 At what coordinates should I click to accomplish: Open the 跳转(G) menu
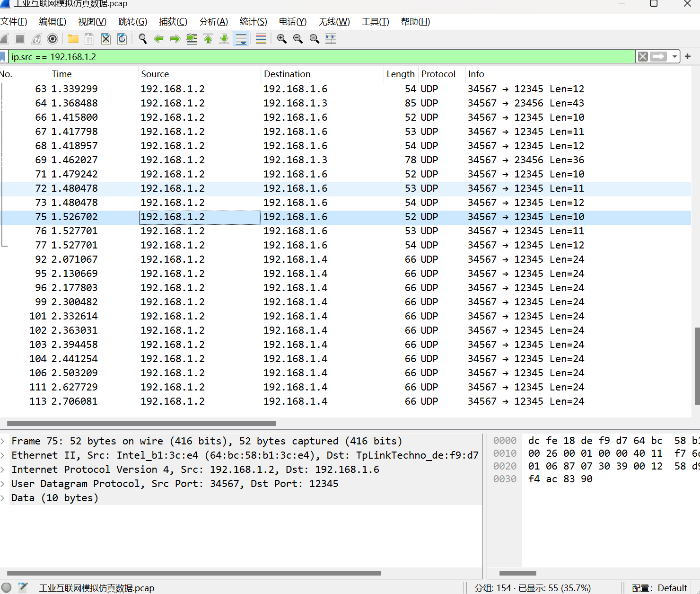tap(133, 22)
